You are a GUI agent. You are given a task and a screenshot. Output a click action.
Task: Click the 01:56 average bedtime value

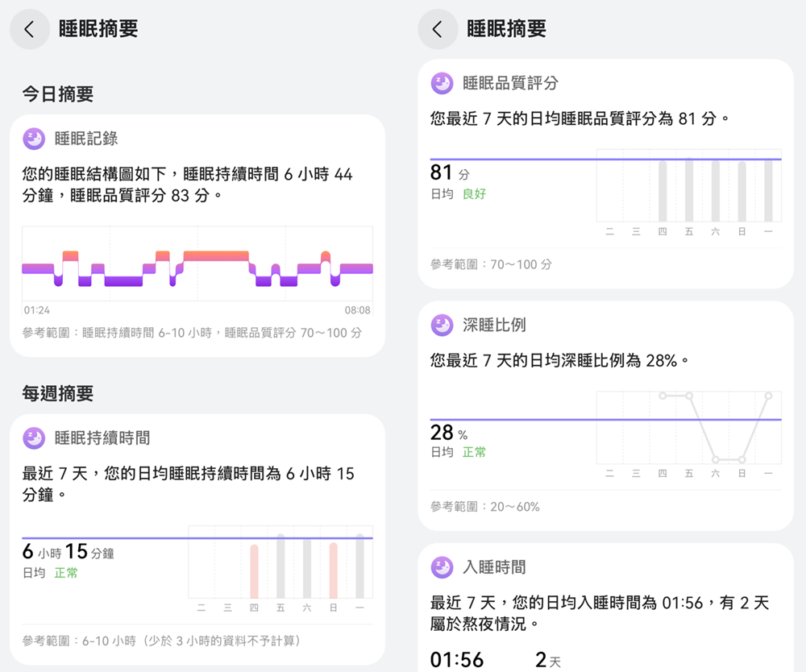click(457, 660)
